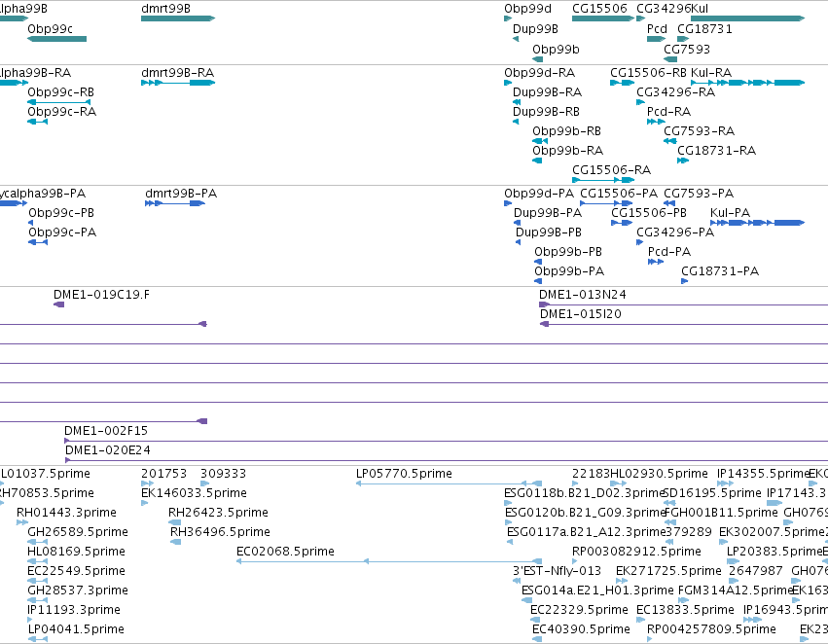The image size is (828, 644).
Task: Open transcript CG18731-RA
Action: click(x=716, y=151)
